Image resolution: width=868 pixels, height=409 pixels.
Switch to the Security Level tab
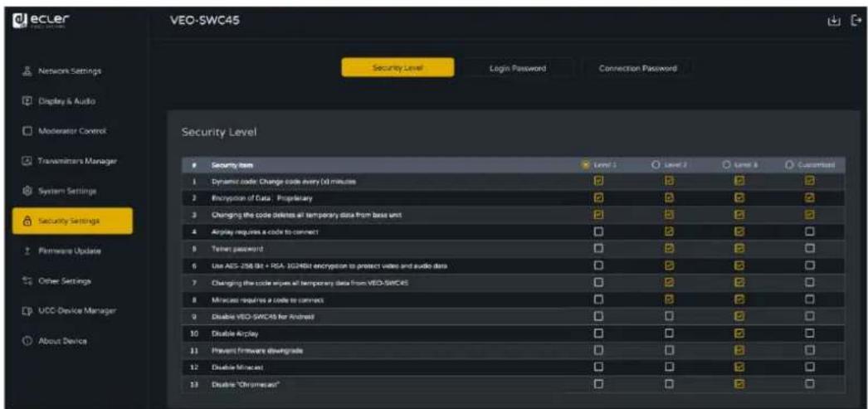pos(398,68)
